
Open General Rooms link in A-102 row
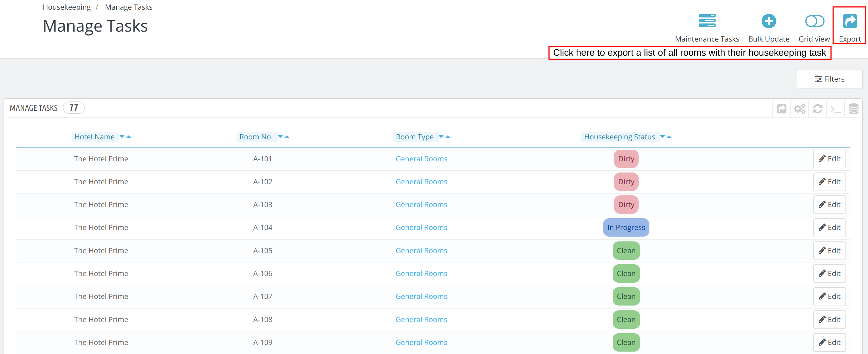pyautogui.click(x=421, y=182)
